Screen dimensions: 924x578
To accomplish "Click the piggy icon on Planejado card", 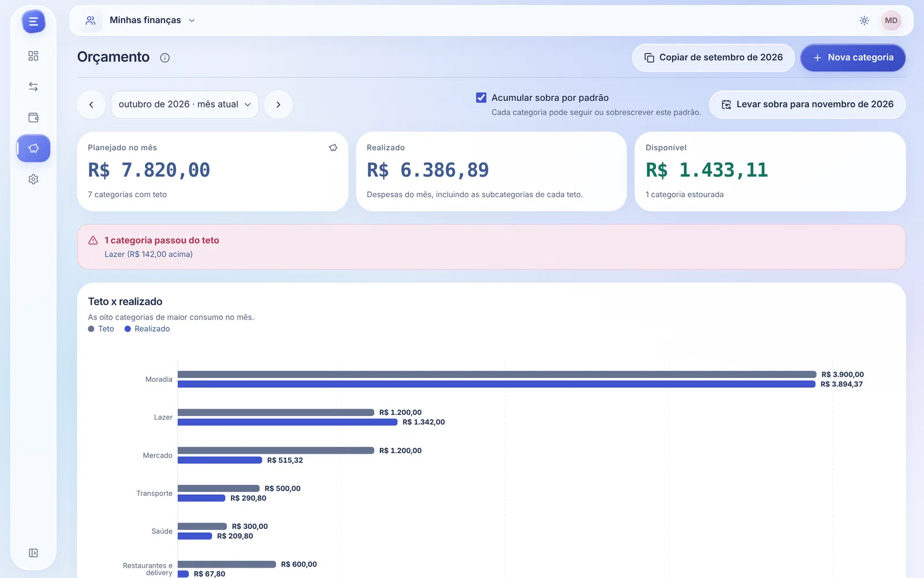I will (333, 148).
